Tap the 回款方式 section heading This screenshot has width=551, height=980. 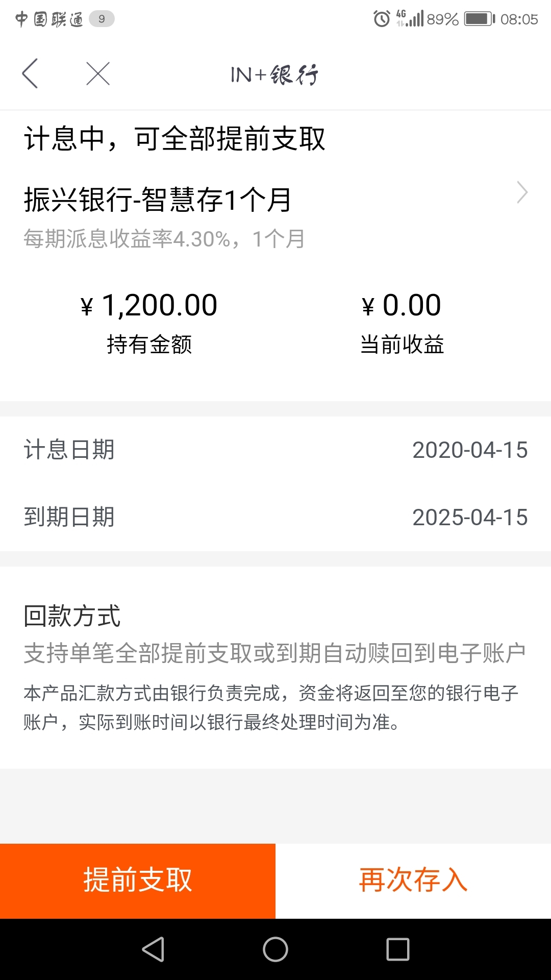[72, 616]
